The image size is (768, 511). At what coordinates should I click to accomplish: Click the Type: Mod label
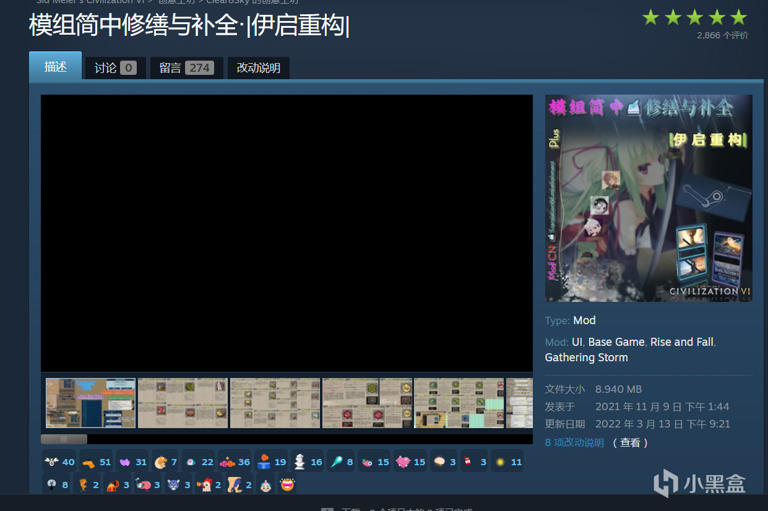(x=570, y=320)
